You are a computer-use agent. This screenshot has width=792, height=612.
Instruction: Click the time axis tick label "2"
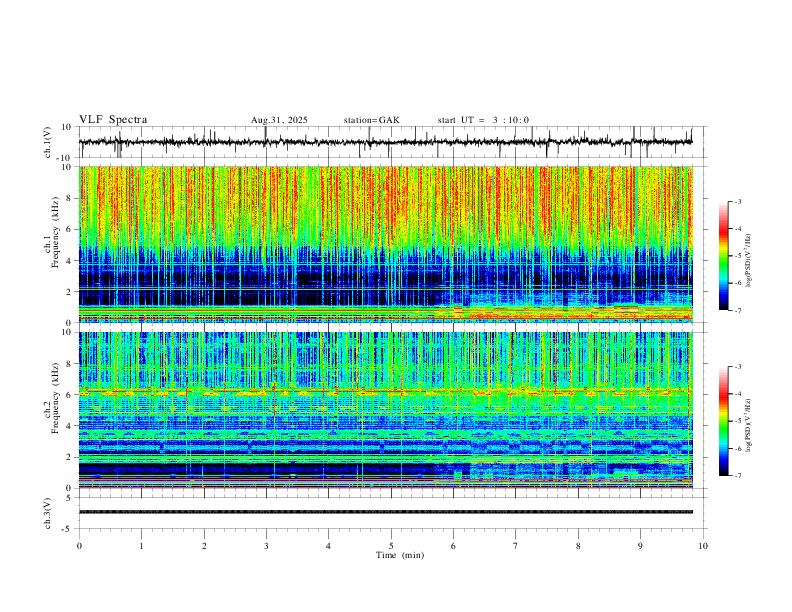[204, 546]
